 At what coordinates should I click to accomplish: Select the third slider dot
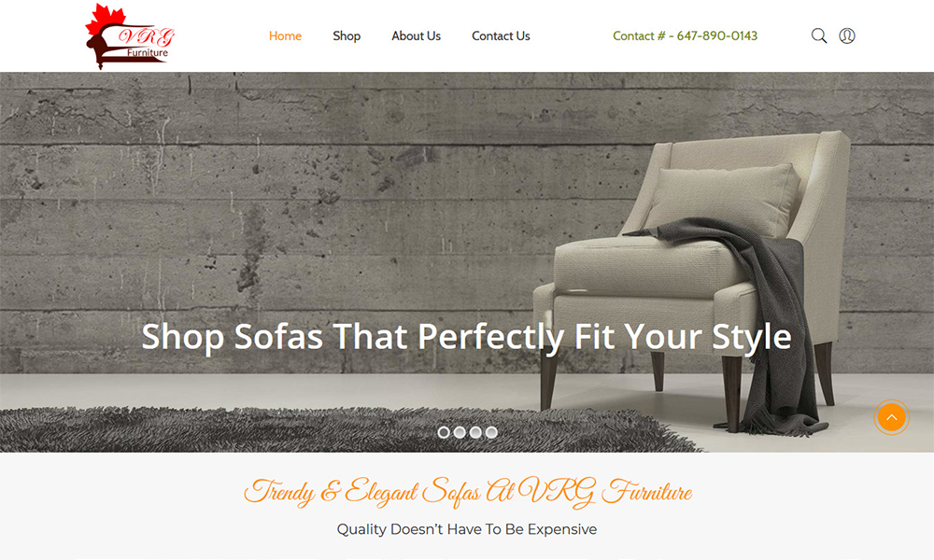475,433
